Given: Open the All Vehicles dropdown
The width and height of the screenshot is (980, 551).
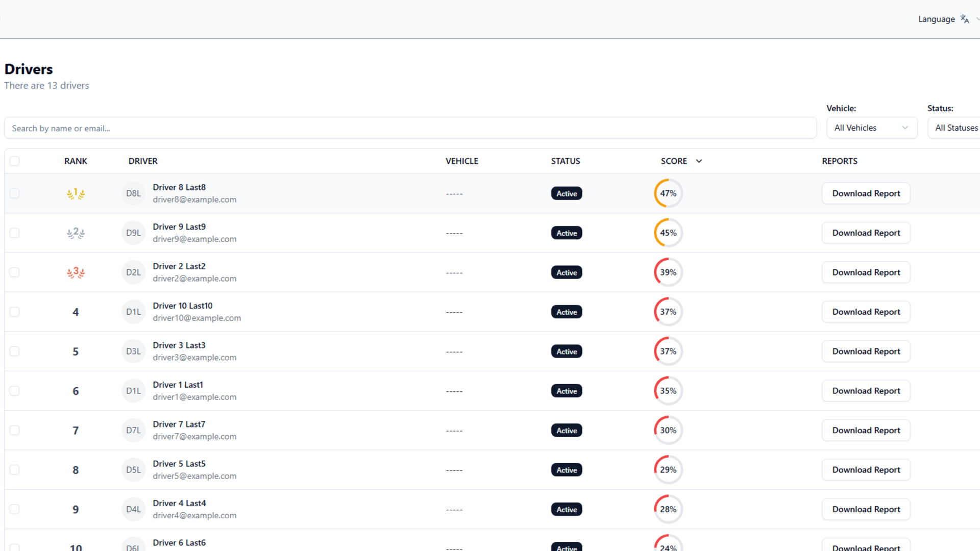Looking at the screenshot, I should [871, 128].
